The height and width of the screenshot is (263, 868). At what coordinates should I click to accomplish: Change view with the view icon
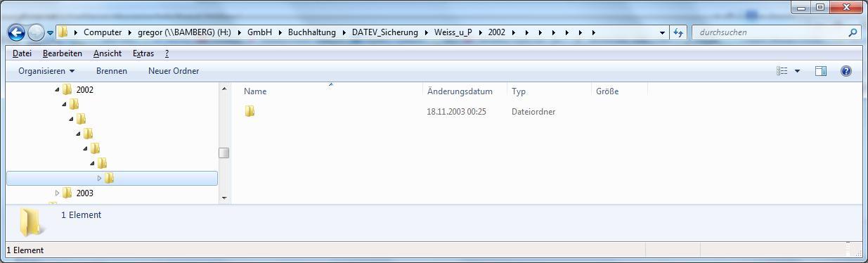click(782, 71)
